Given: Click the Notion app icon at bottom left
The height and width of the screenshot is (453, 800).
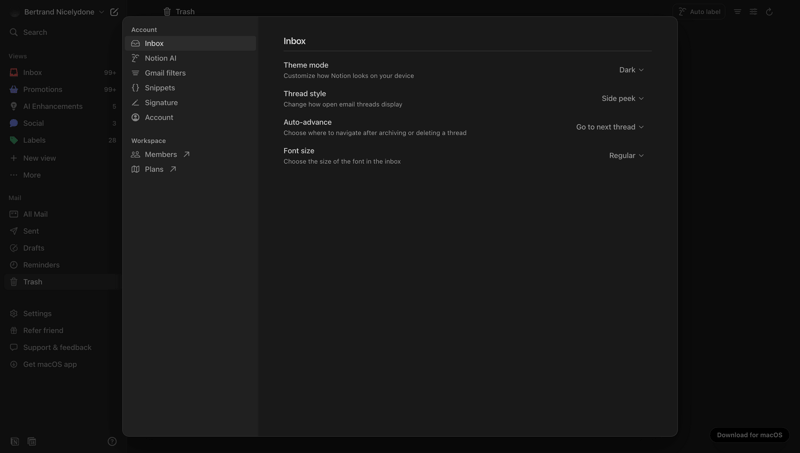Looking at the screenshot, I should point(14,441).
